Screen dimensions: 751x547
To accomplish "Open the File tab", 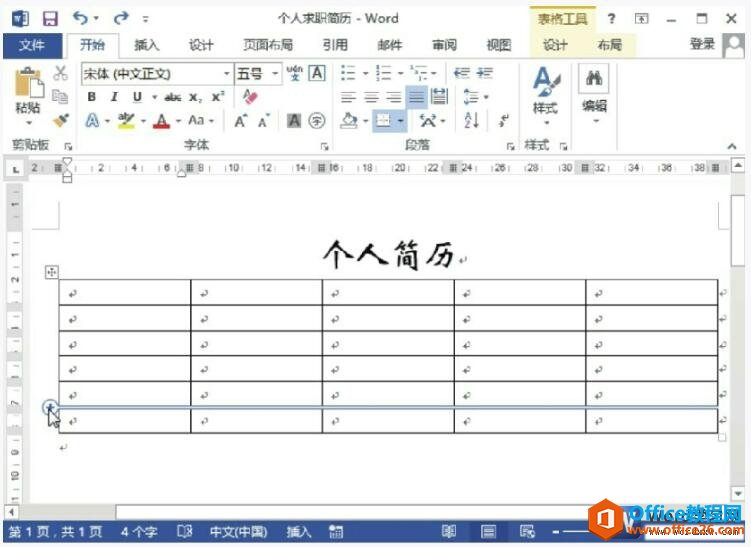I will coord(32,46).
